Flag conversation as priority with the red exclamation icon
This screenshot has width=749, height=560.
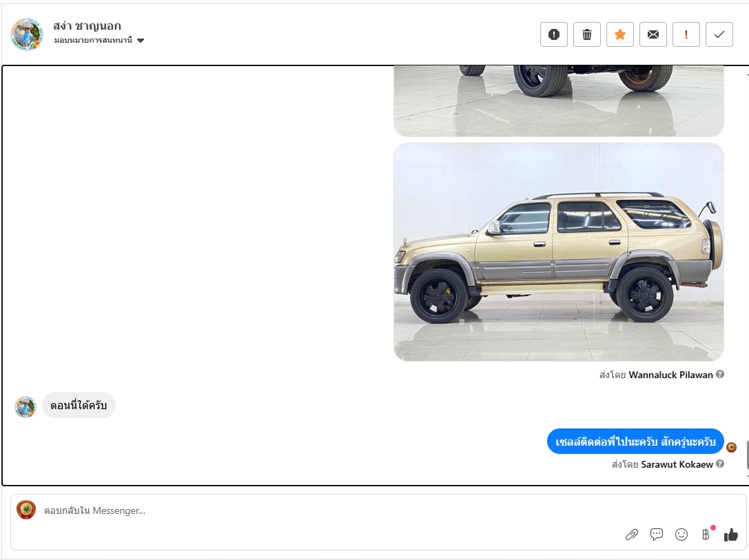click(x=686, y=34)
